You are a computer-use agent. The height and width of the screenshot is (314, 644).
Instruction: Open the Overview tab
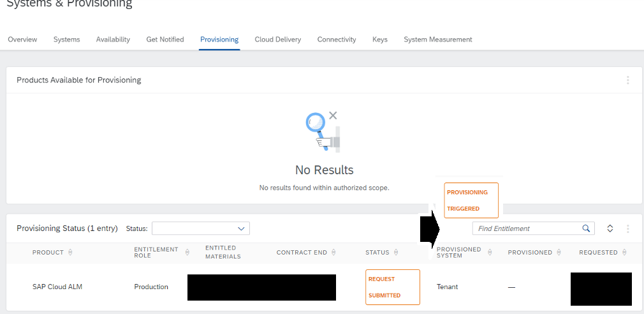22,40
